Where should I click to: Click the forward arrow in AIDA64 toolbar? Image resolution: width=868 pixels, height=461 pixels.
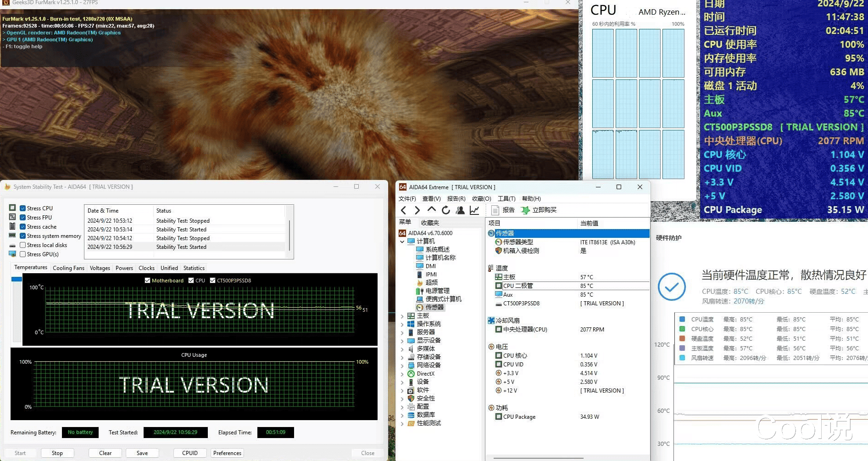(x=417, y=210)
